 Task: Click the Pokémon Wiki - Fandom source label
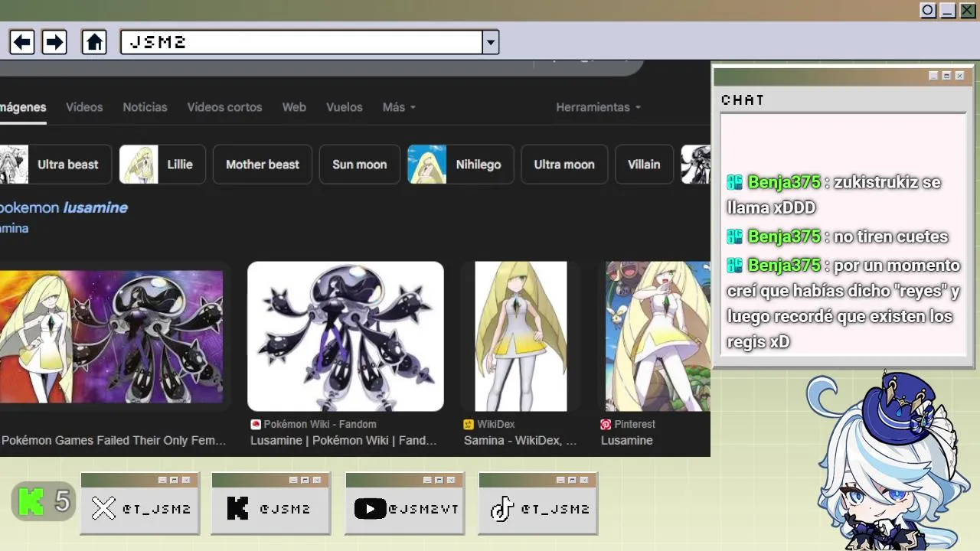pyautogui.click(x=320, y=424)
